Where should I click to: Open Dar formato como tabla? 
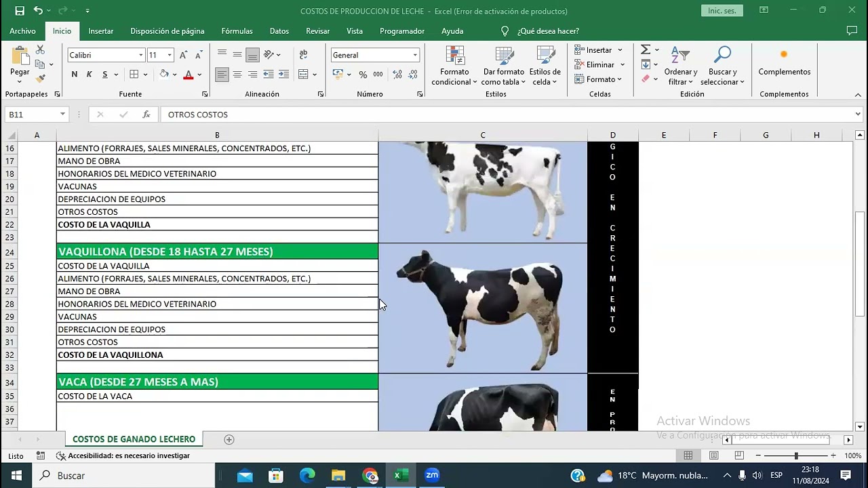click(x=503, y=66)
